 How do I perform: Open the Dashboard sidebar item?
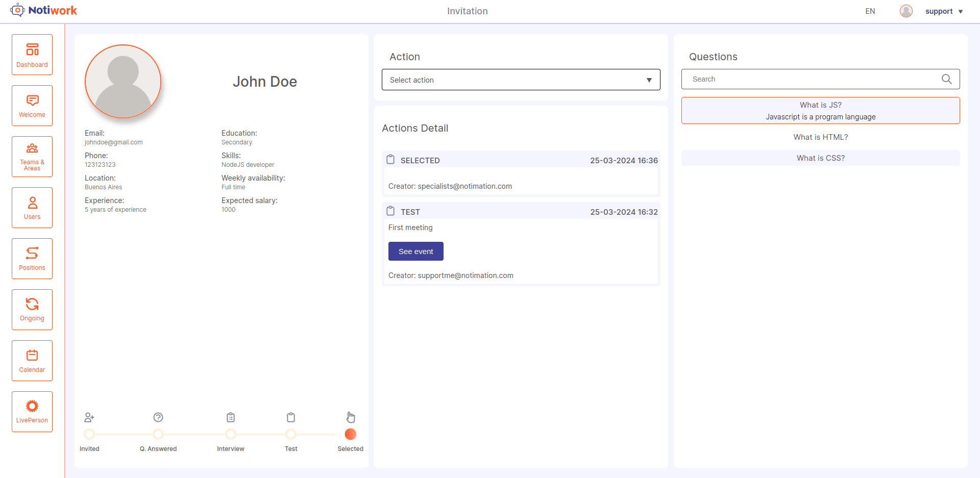pos(32,55)
